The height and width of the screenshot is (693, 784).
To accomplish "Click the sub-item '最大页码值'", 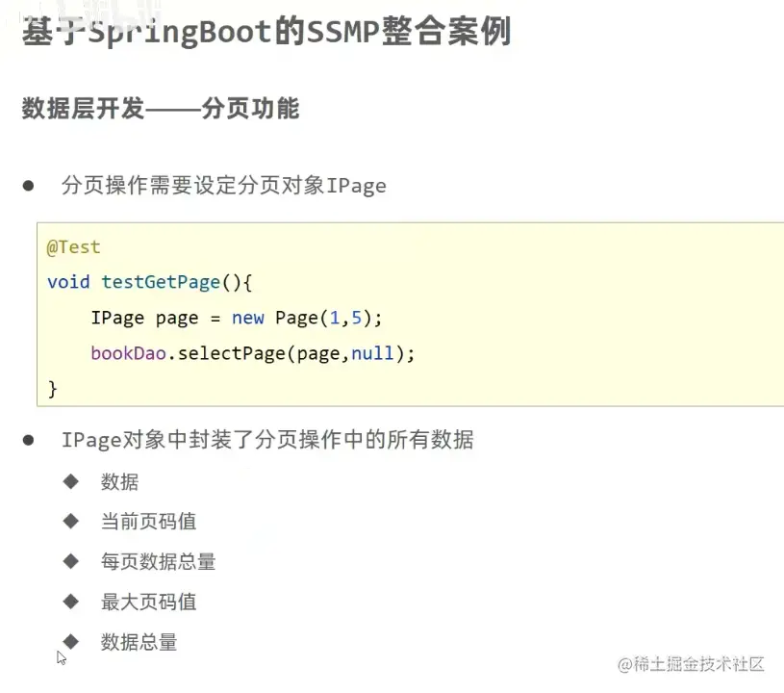I will (148, 602).
